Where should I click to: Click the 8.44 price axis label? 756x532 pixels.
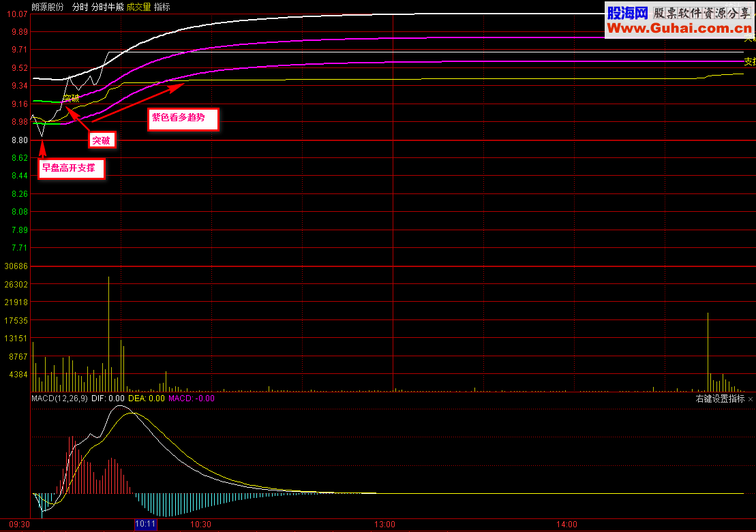(20, 176)
